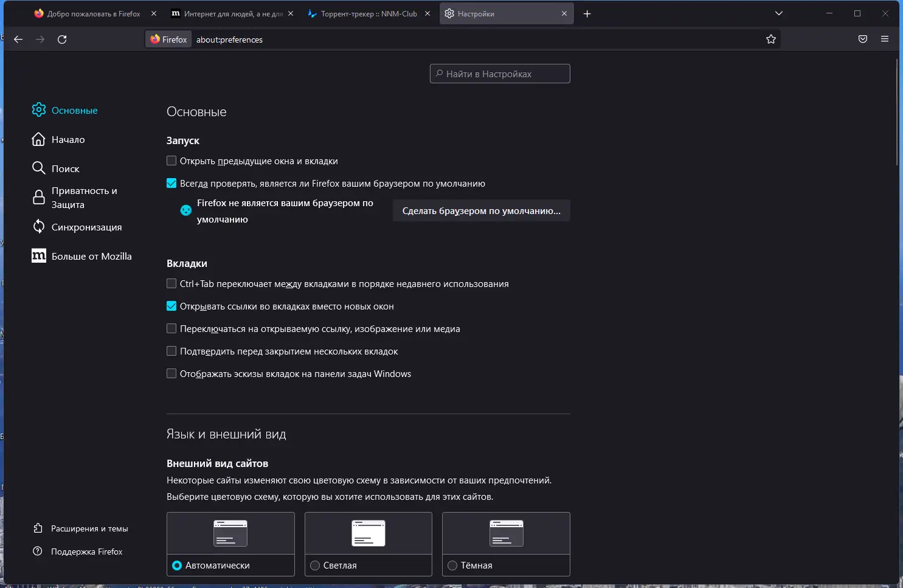This screenshot has height=588, width=903.
Task: Click the lock icon for Приватность и Защита
Action: [x=39, y=197]
